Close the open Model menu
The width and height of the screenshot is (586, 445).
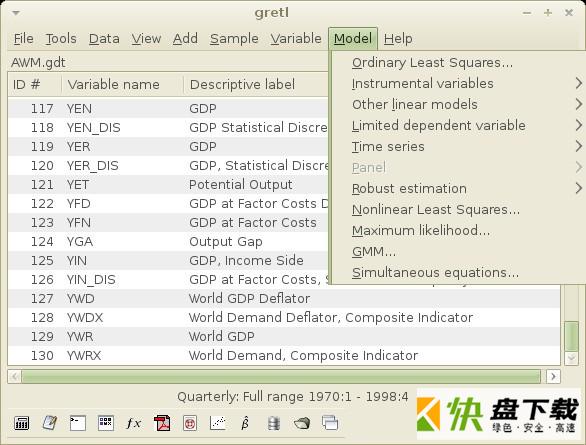pos(353,38)
